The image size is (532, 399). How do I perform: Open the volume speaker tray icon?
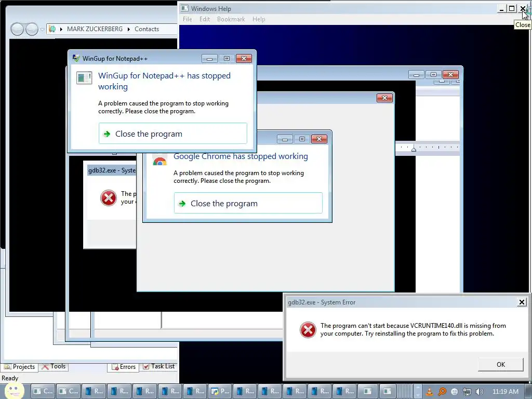480,392
